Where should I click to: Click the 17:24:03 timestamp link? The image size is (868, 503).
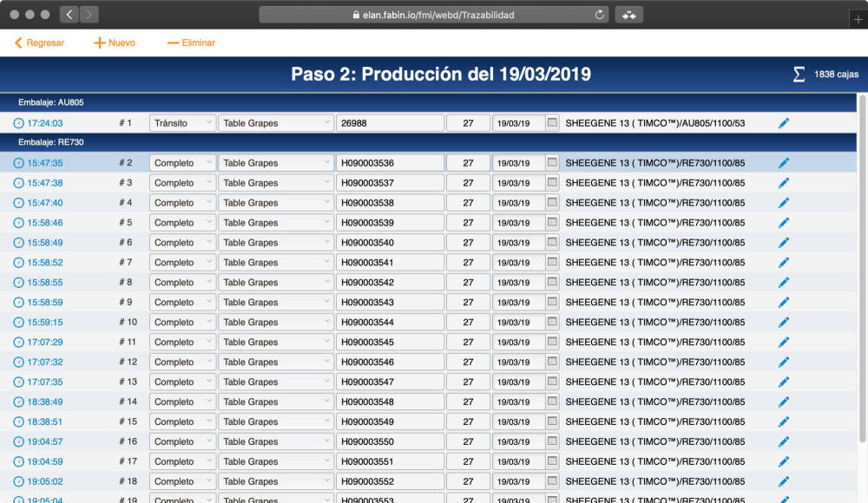click(x=45, y=123)
